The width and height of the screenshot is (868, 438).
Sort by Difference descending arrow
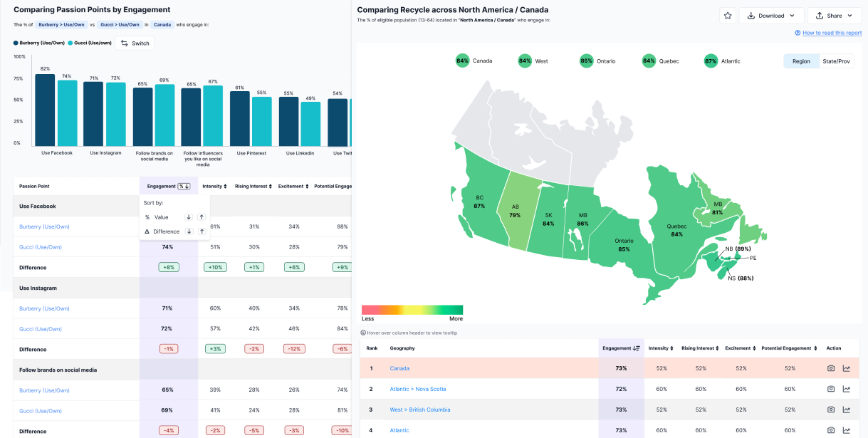click(x=189, y=231)
